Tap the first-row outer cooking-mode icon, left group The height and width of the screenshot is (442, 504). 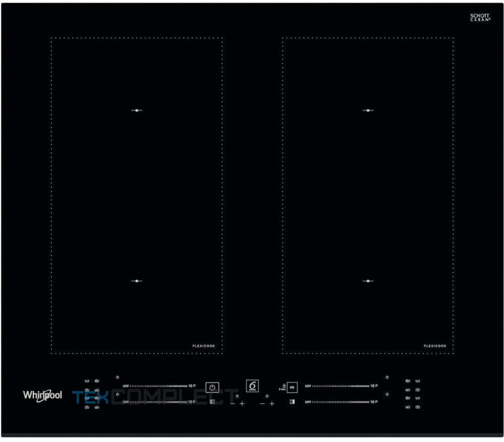[87, 381]
